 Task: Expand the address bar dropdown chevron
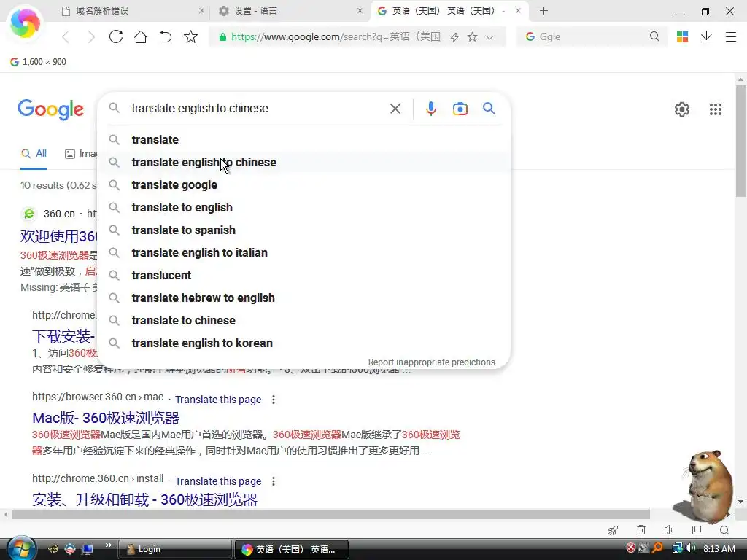pyautogui.click(x=489, y=37)
